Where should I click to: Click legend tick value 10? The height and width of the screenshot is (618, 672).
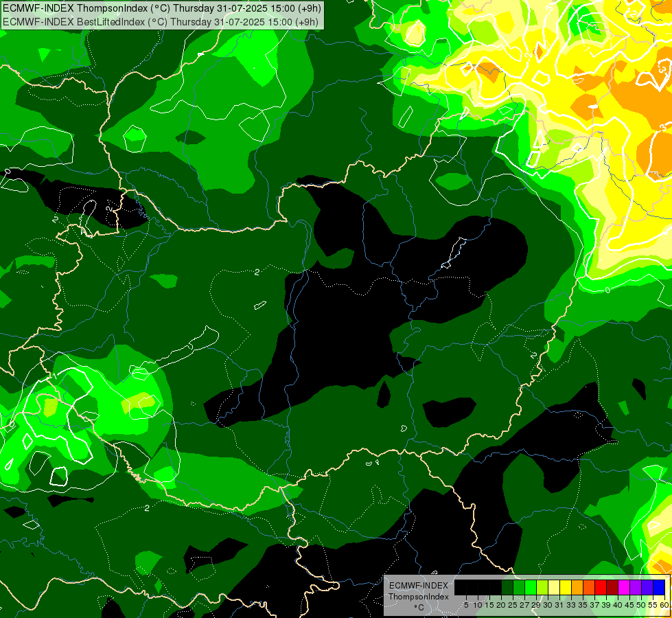click(x=478, y=605)
